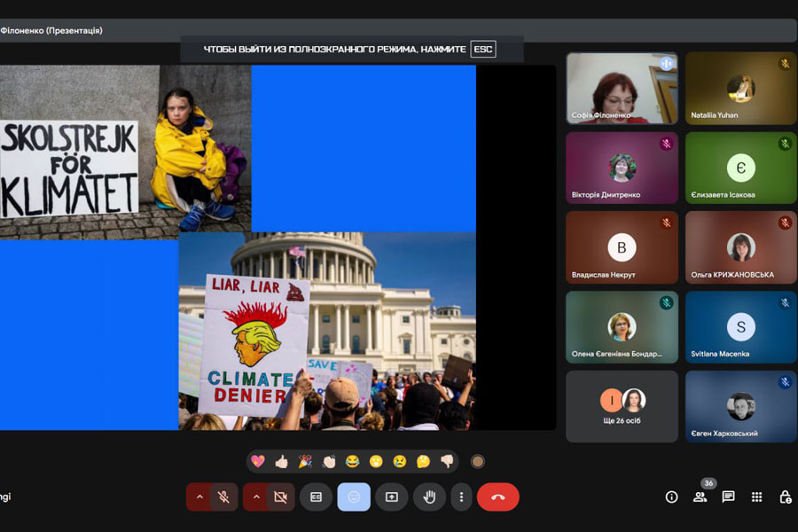Leave the call with the red button
This screenshot has height=532, width=798.
pos(497,497)
